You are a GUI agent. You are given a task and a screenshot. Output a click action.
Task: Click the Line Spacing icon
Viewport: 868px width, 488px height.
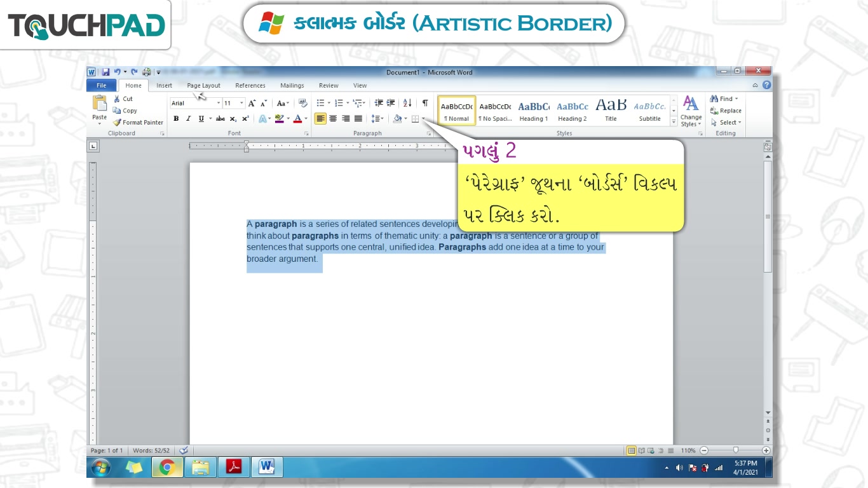coord(376,119)
